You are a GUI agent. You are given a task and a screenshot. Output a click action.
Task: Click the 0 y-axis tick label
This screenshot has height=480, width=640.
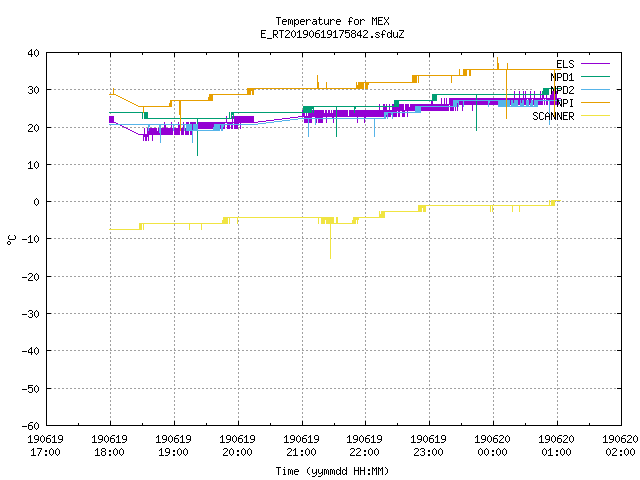tap(37, 202)
